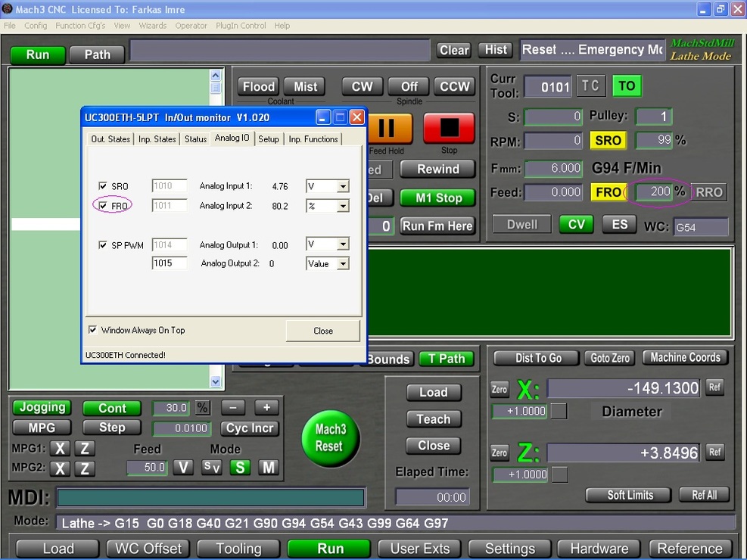Click the TC tool change button

click(x=590, y=86)
